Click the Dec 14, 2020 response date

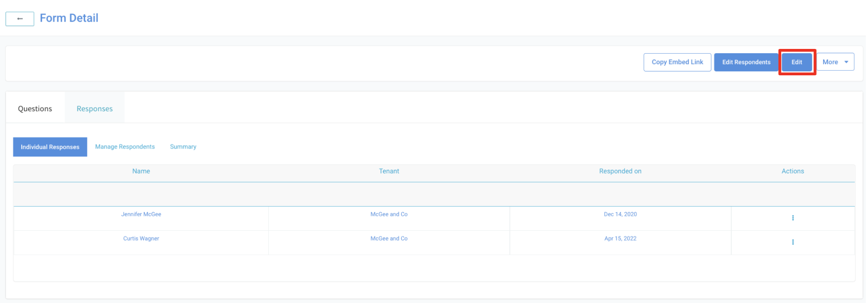pos(620,214)
